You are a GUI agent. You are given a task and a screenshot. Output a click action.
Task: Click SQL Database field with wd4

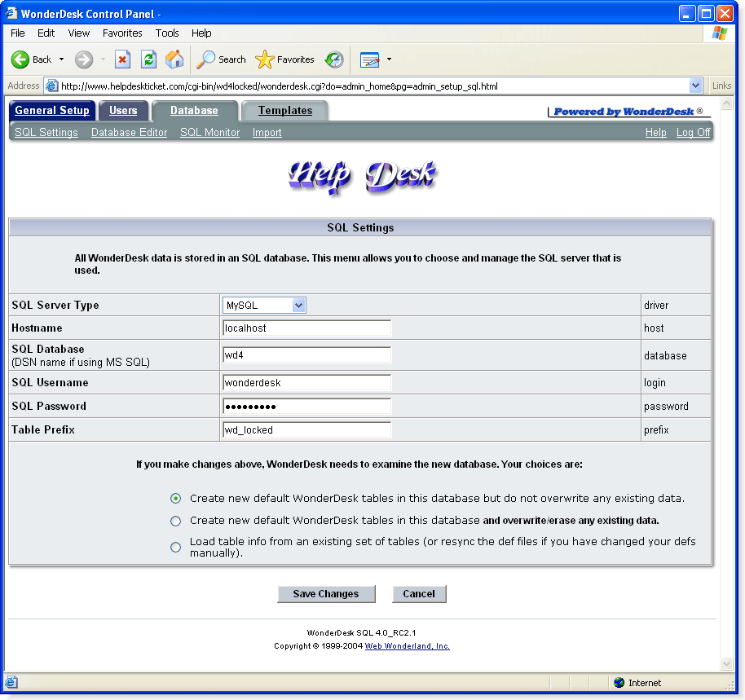307,355
